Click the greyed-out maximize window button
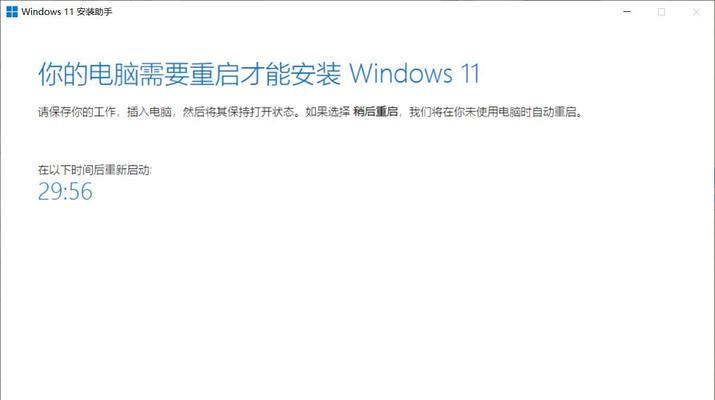Image resolution: width=715 pixels, height=400 pixels. point(661,12)
